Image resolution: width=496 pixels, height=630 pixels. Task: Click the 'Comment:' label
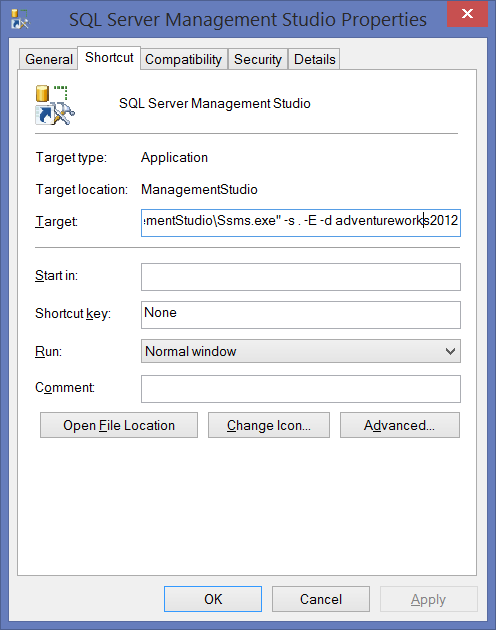pyautogui.click(x=65, y=387)
